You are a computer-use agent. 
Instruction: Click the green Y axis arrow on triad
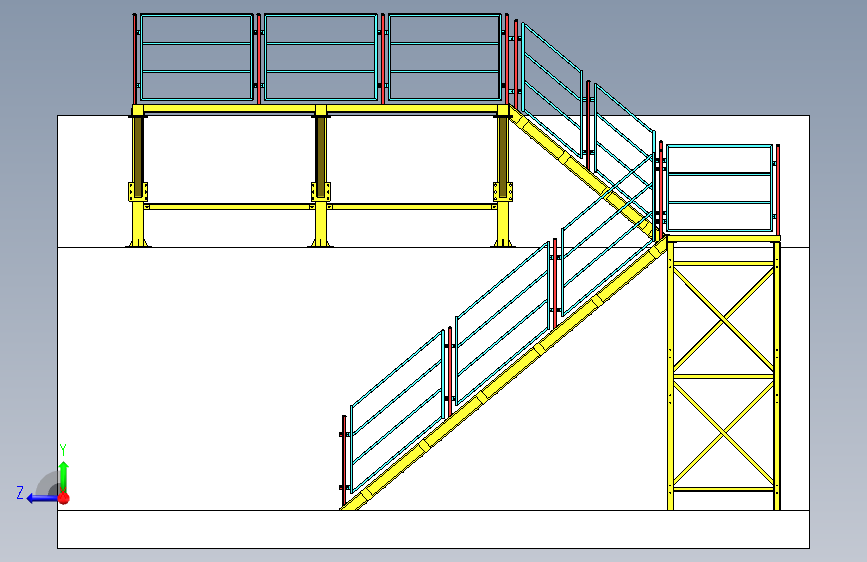pos(64,476)
